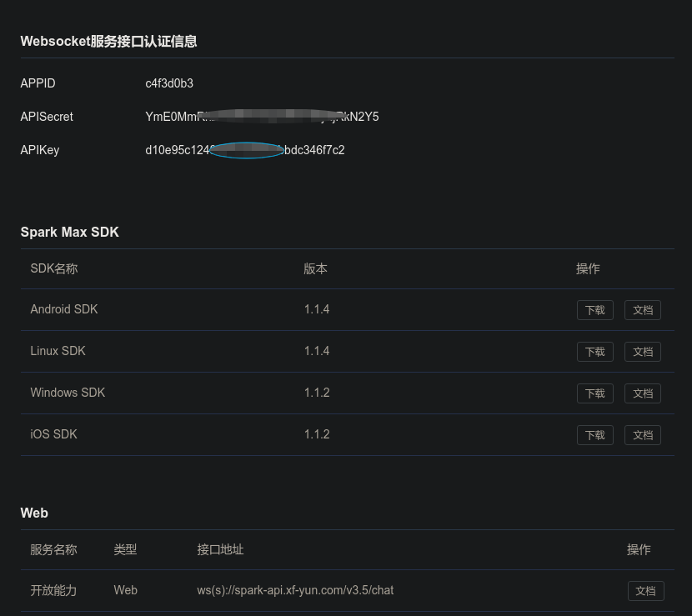
Task: Click version 1.1.4 of Android SDK
Action: point(317,309)
